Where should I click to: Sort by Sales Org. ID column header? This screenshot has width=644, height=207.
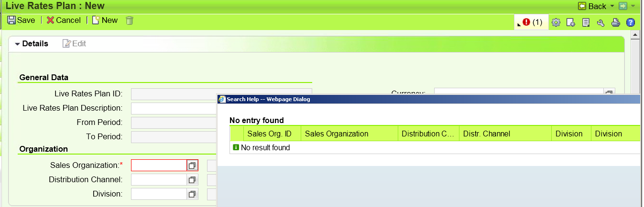click(272, 134)
